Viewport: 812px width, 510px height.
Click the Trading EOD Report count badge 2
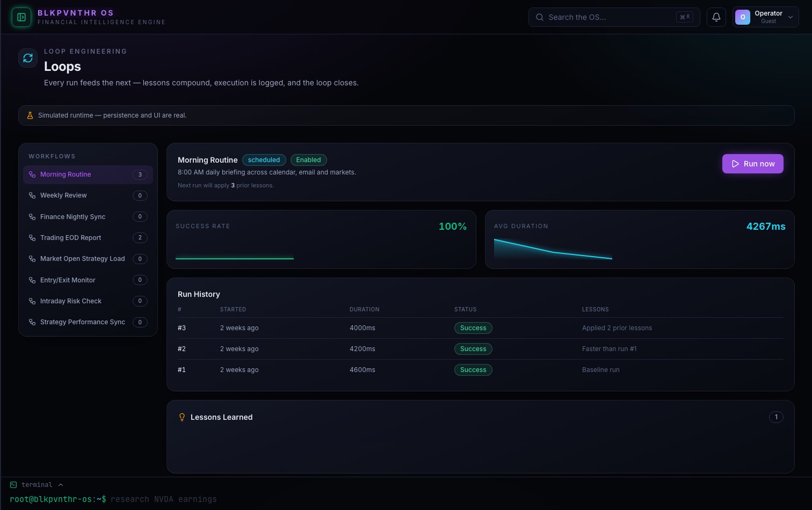pyautogui.click(x=140, y=238)
